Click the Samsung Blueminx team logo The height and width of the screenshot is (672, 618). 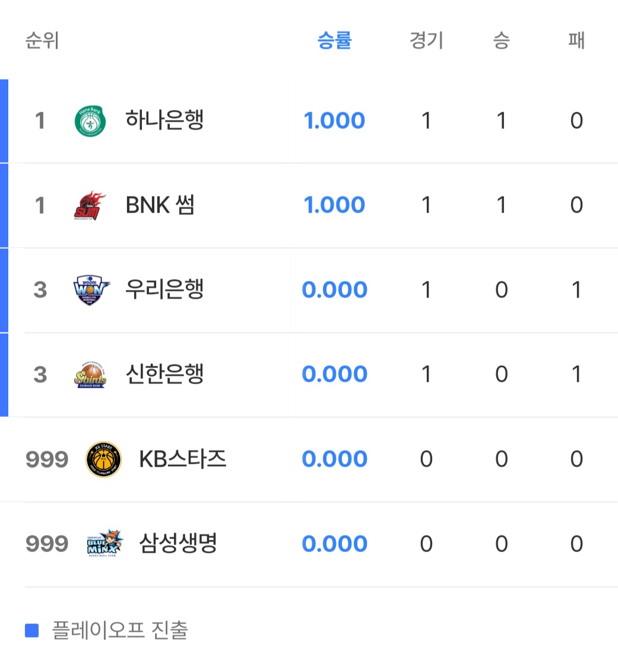pyautogui.click(x=103, y=544)
